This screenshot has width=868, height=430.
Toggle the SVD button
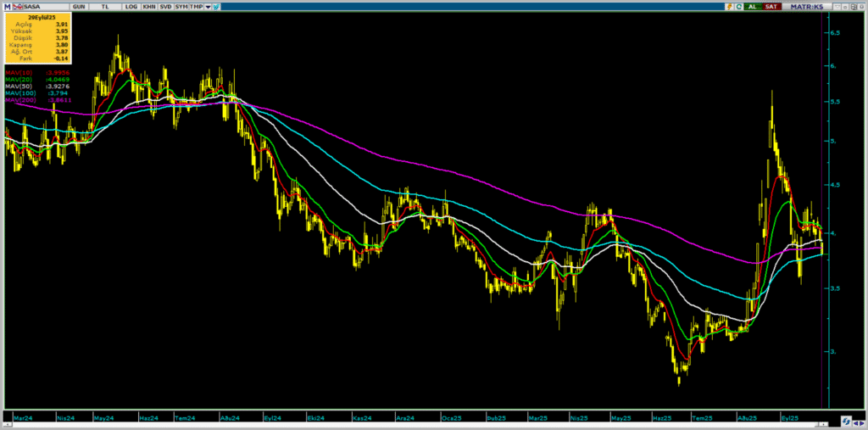pyautogui.click(x=165, y=6)
